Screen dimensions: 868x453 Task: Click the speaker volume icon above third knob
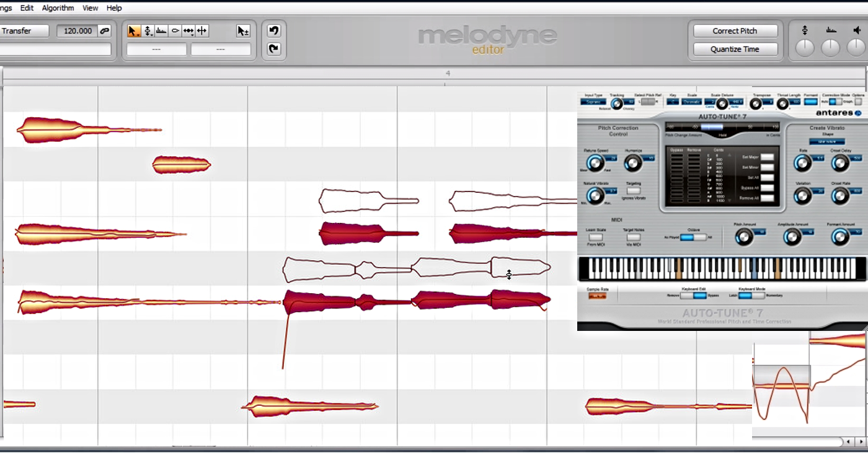[857, 30]
